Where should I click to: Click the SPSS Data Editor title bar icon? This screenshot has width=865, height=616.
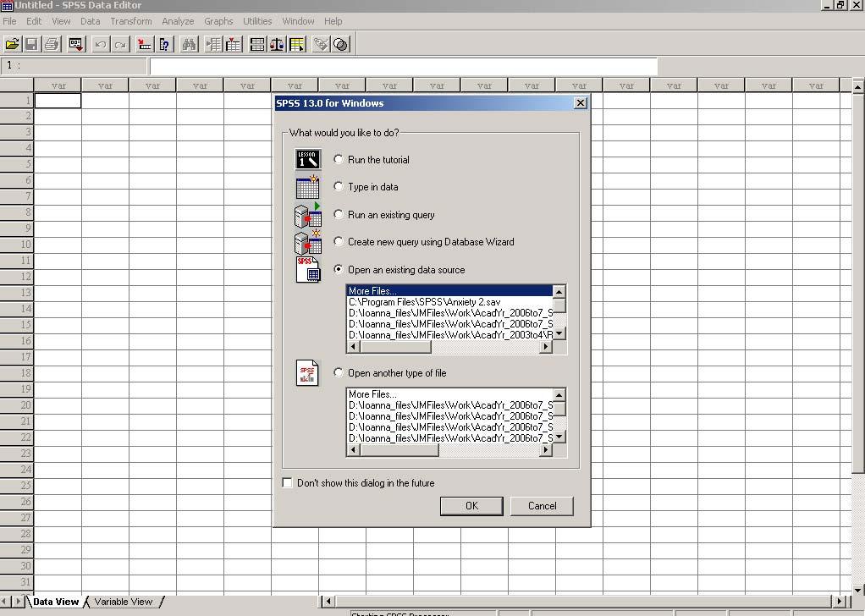pos(7,6)
